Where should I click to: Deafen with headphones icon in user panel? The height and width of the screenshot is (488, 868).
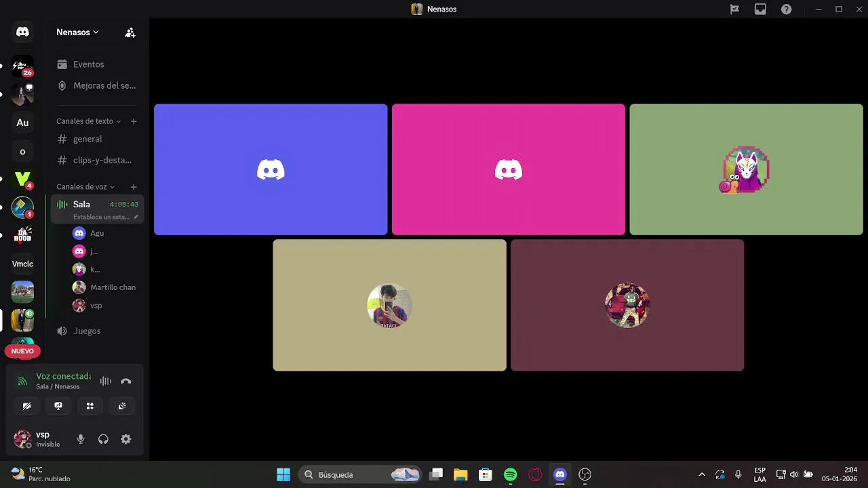pyautogui.click(x=103, y=439)
